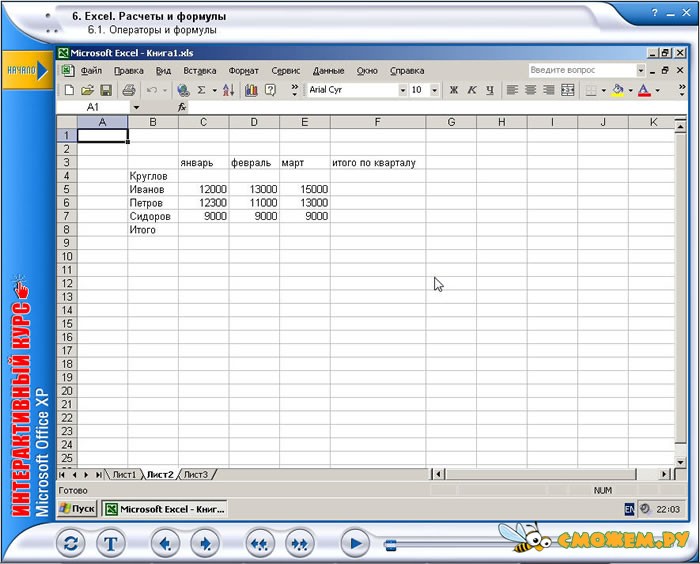Click the НАЧАЛО course button

point(27,70)
